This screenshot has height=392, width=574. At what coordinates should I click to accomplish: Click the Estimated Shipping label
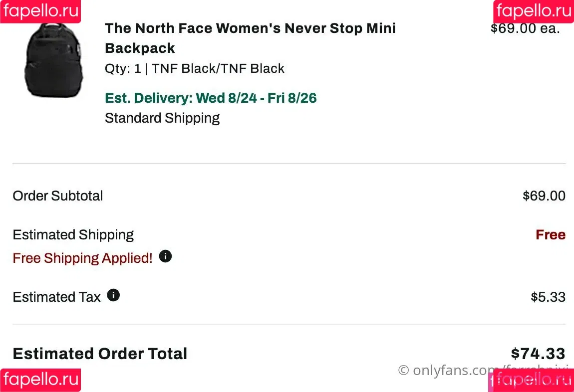click(x=73, y=235)
